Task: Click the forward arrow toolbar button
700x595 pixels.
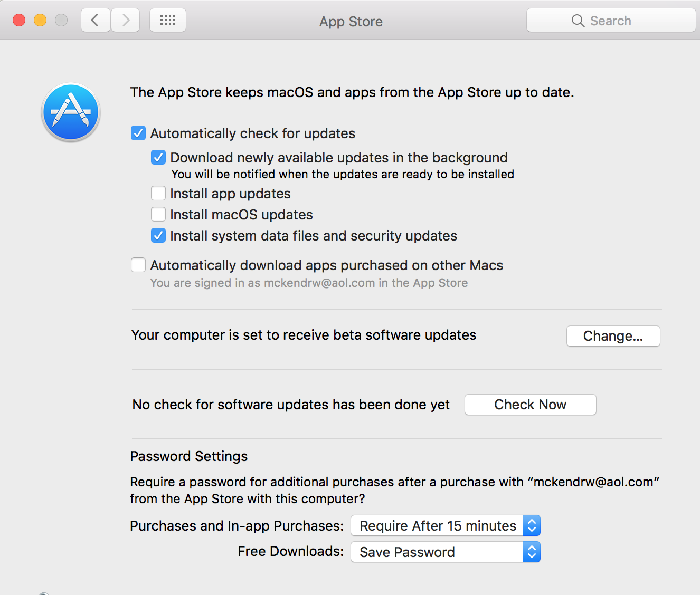Action: tap(126, 21)
